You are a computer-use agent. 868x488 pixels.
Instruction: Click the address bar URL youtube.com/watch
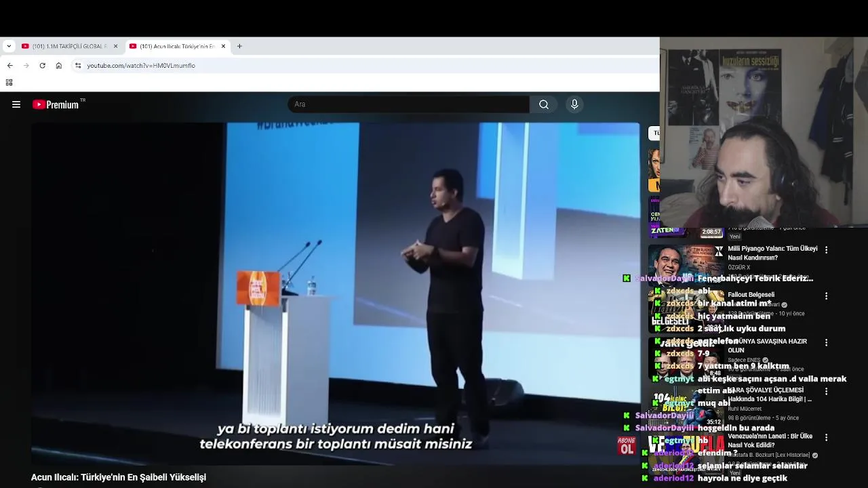coord(141,66)
